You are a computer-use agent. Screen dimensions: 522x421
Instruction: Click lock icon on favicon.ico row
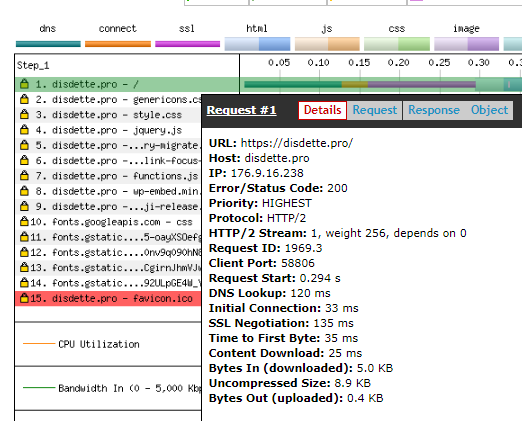24,298
